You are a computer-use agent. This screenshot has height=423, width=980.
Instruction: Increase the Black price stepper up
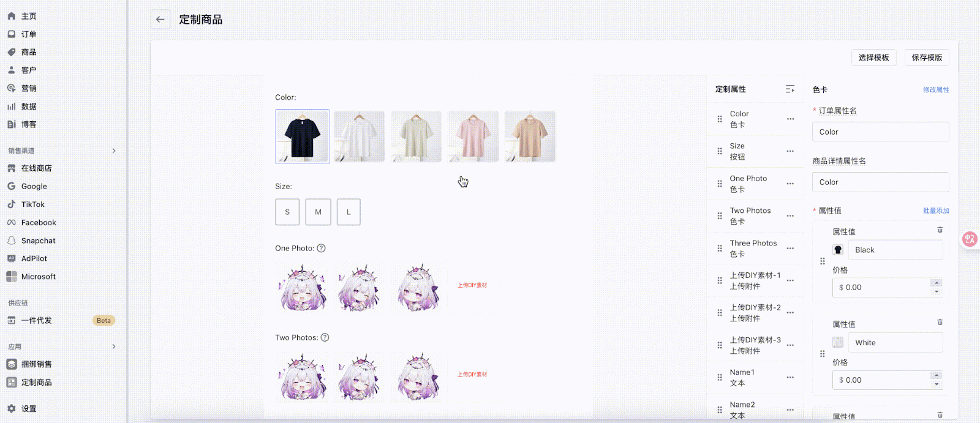click(937, 283)
